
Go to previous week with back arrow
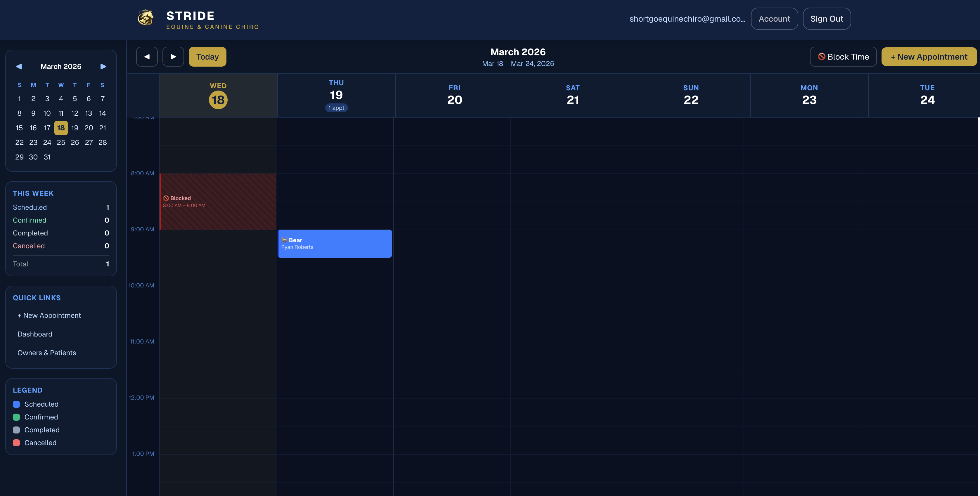click(147, 56)
